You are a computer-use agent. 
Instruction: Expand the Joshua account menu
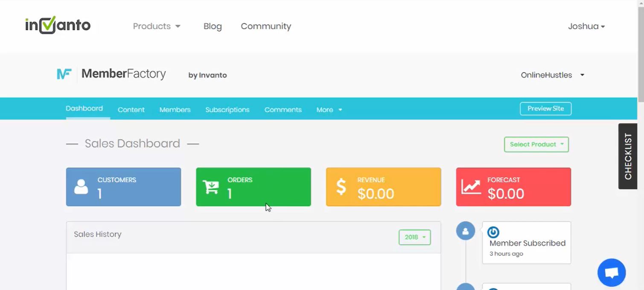pyautogui.click(x=586, y=26)
